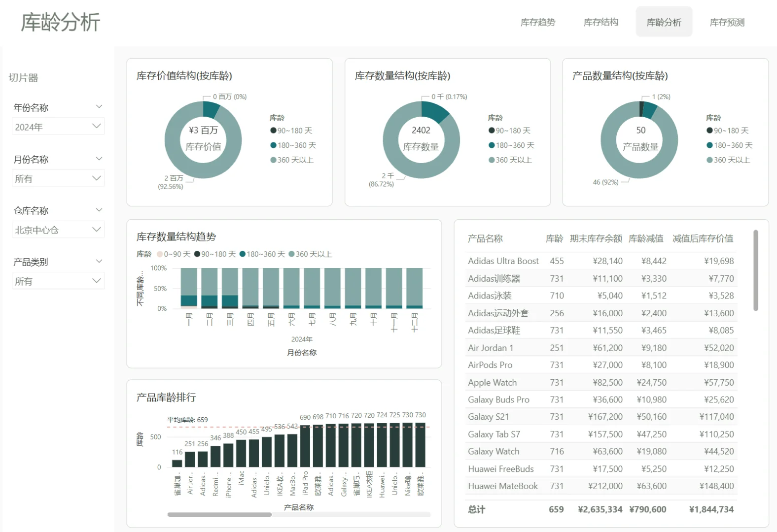Screen dimensions: 777x532
Task: Click 0~90 天 legend in trend chart
Action: coord(174,254)
